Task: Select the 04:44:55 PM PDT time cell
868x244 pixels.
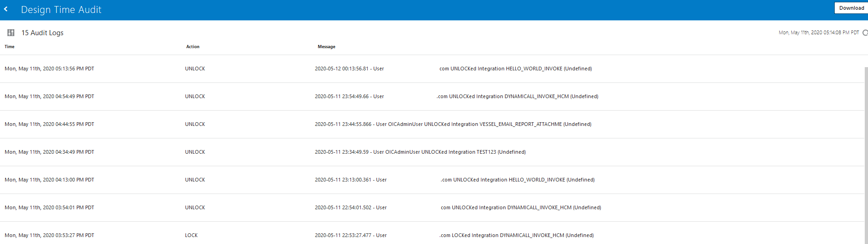Action: [49, 124]
